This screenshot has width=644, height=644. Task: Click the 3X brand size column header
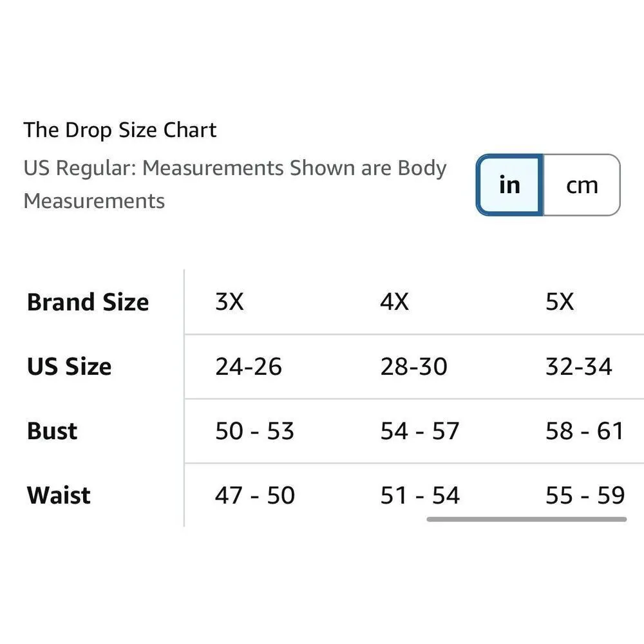229,301
